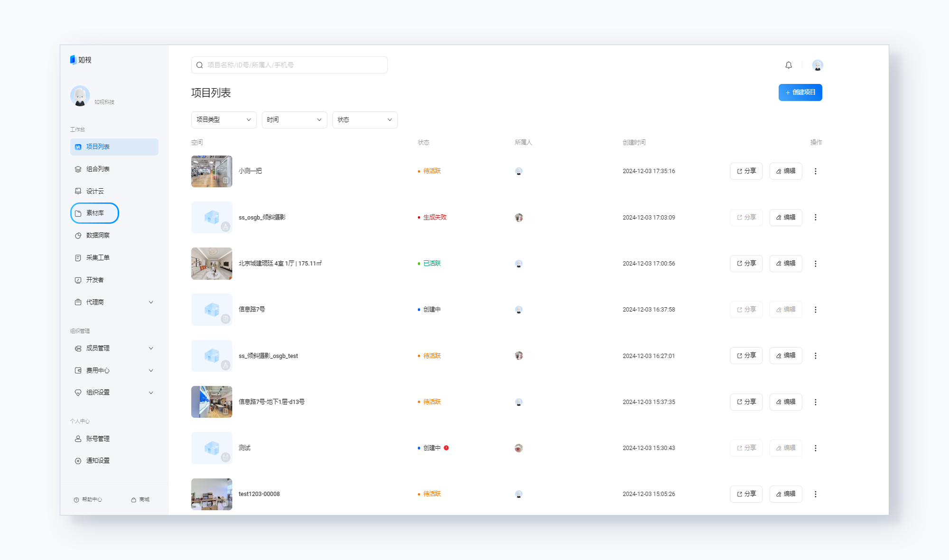949x560 pixels.
Task: Open 采集工单 in sidebar
Action: tap(114, 257)
